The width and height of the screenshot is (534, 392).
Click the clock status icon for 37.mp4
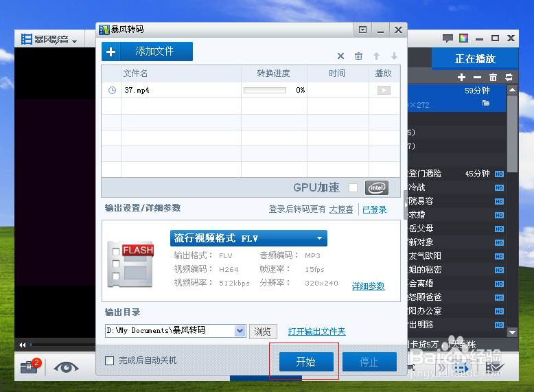112,90
